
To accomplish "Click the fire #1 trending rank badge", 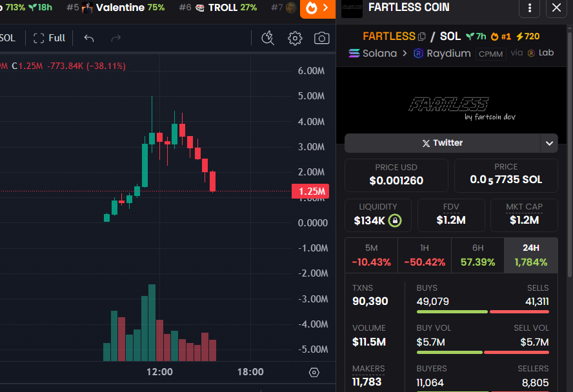I will (501, 37).
